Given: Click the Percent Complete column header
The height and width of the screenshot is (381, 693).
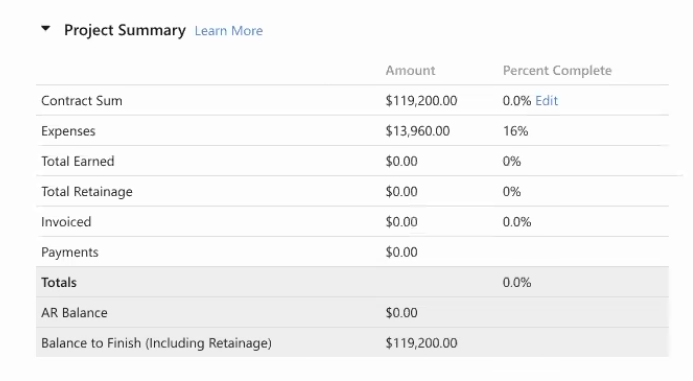Looking at the screenshot, I should click(557, 70).
